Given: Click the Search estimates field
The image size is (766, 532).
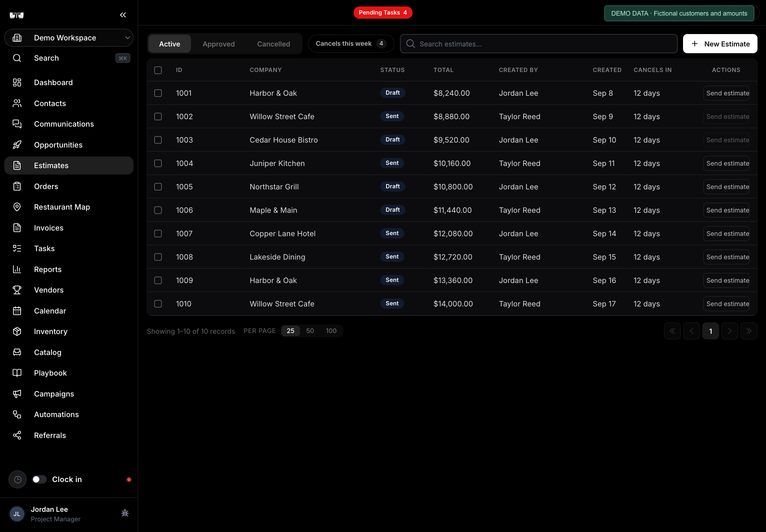Looking at the screenshot, I should click(x=539, y=44).
